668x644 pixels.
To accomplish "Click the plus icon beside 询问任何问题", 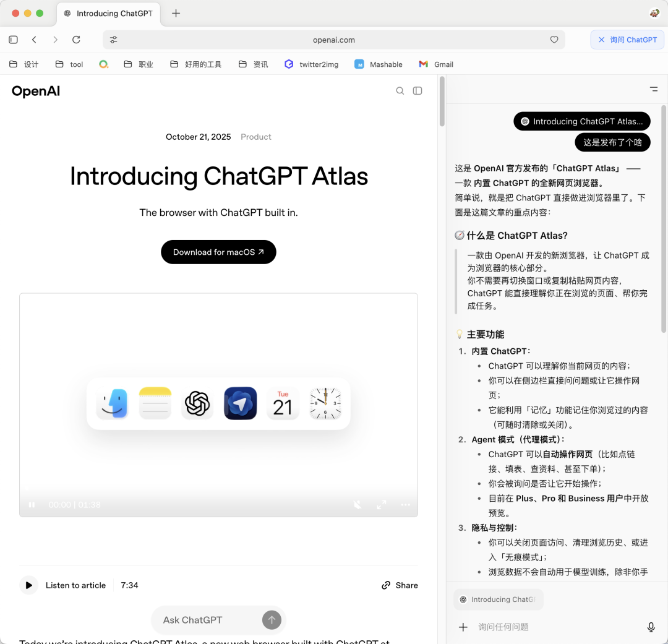I will click(x=463, y=627).
